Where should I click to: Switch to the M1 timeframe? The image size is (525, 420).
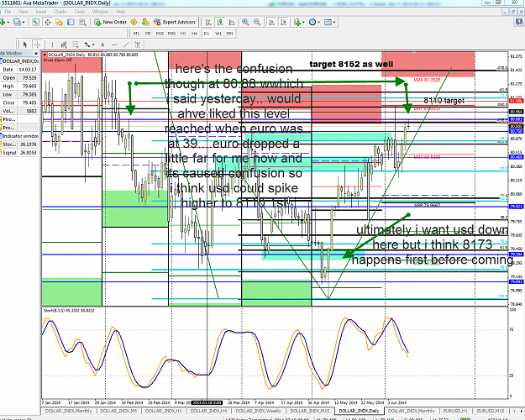click(x=136, y=34)
